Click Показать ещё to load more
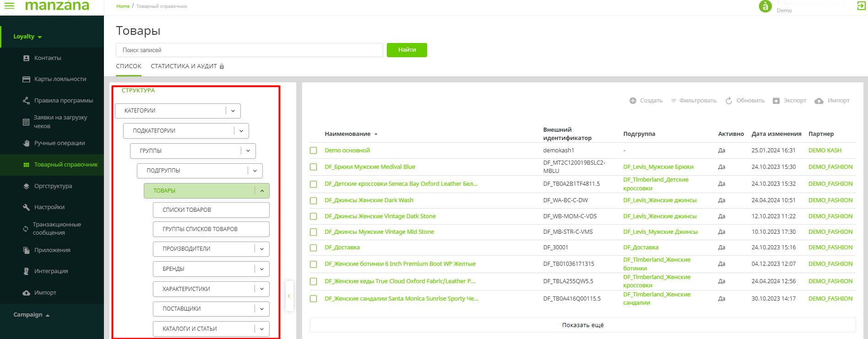 (582, 325)
